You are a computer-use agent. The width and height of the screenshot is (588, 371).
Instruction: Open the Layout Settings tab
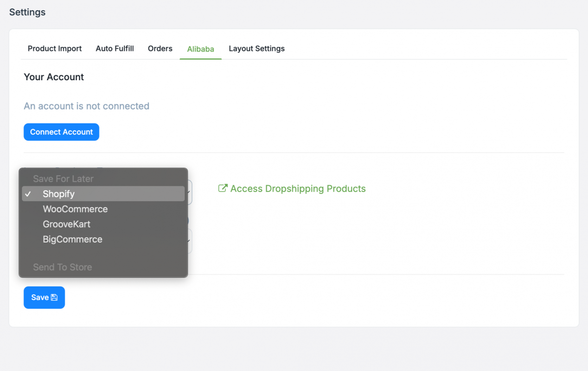[x=257, y=49]
